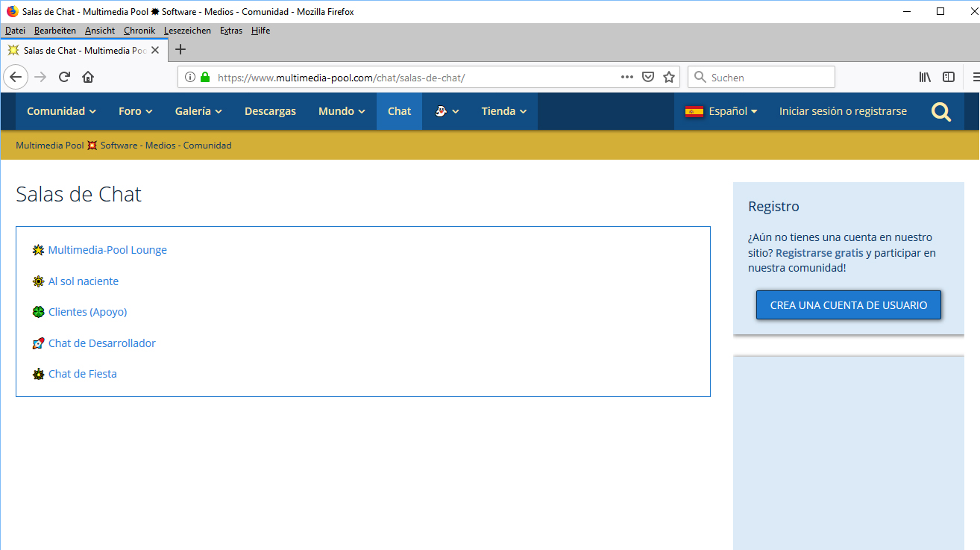Open the Firefox library icon
The image size is (980, 550).
(x=925, y=77)
